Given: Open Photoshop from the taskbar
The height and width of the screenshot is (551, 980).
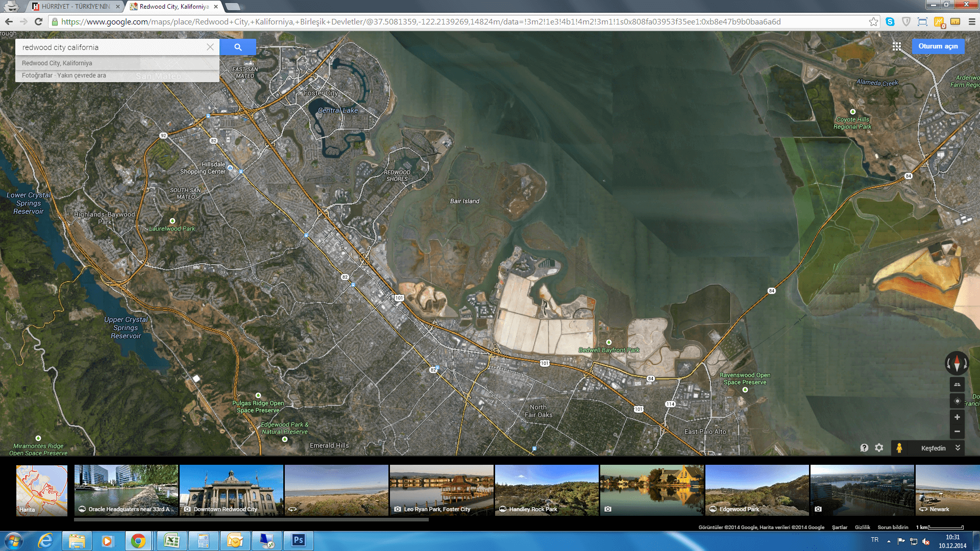Looking at the screenshot, I should click(x=299, y=541).
